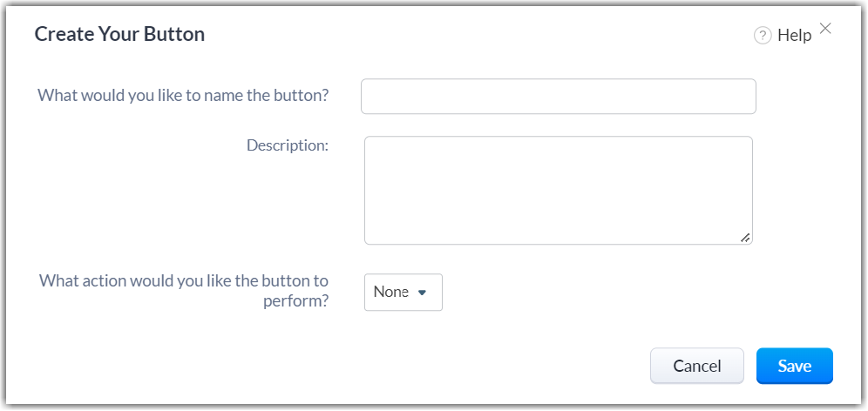Screen dimensions: 868x411
Task: Click the "Create" word in the dialog heading
Action: click(x=59, y=35)
